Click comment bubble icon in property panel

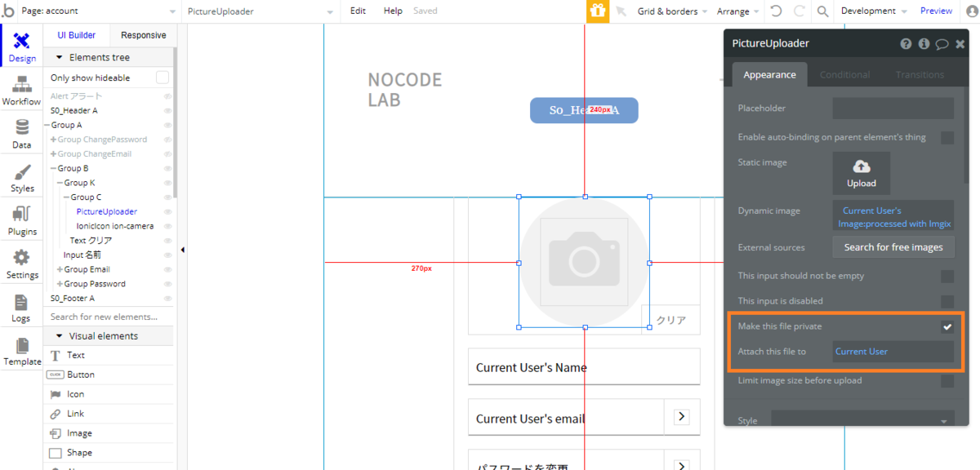(942, 44)
